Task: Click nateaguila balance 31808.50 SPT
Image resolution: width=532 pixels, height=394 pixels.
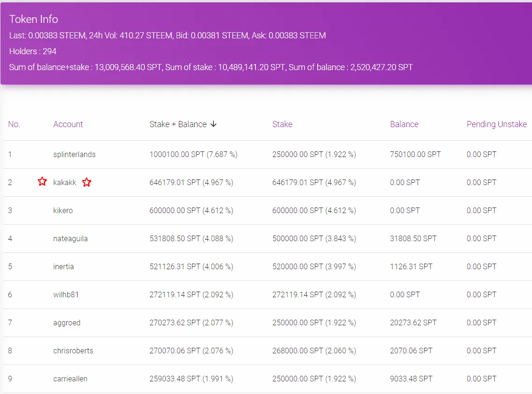Action: [x=413, y=238]
